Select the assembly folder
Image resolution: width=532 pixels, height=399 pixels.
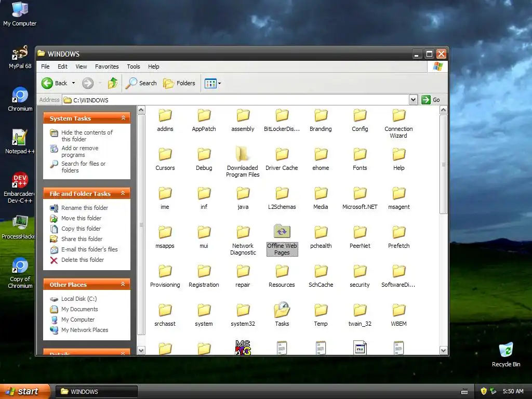coord(243,120)
